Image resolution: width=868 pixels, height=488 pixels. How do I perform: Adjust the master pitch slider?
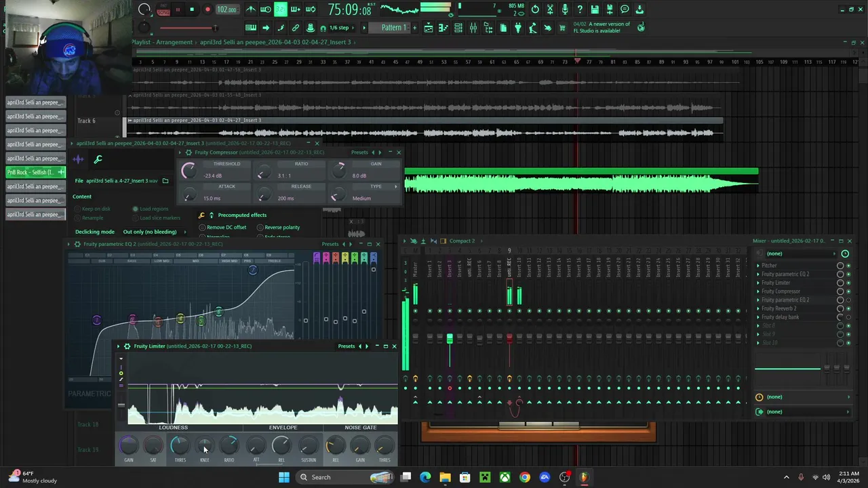tap(188, 28)
